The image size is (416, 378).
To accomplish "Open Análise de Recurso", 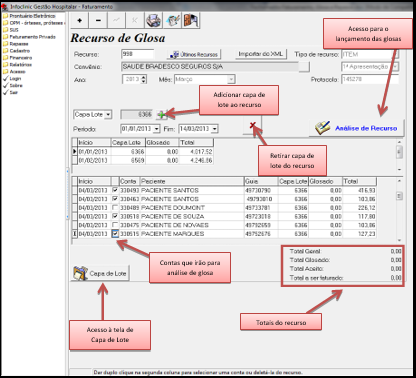I will [x=356, y=128].
